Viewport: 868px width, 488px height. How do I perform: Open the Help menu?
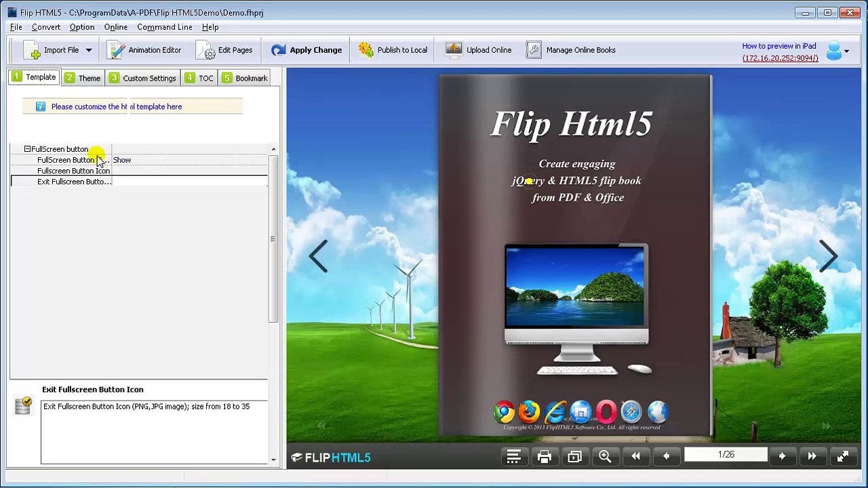(210, 27)
